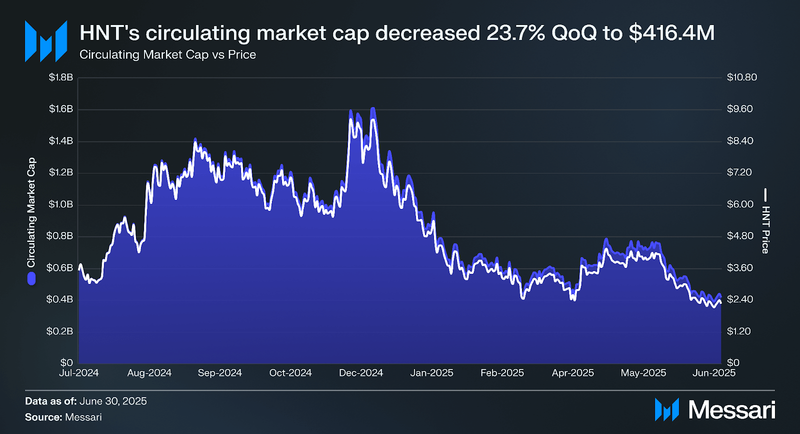Select the Jul-2024 x-axis label
800x434 pixels.
click(79, 373)
